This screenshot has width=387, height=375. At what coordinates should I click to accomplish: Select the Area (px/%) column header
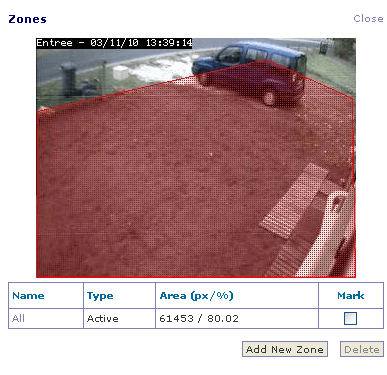(x=196, y=296)
